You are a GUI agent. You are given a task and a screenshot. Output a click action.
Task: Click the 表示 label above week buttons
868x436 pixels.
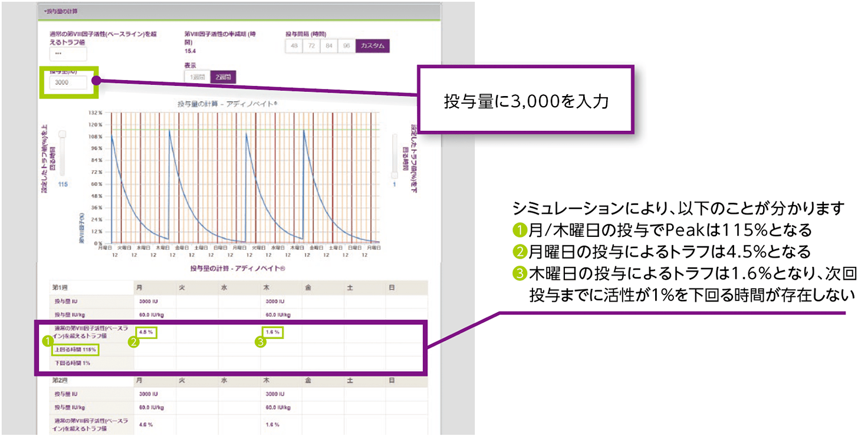tap(190, 65)
